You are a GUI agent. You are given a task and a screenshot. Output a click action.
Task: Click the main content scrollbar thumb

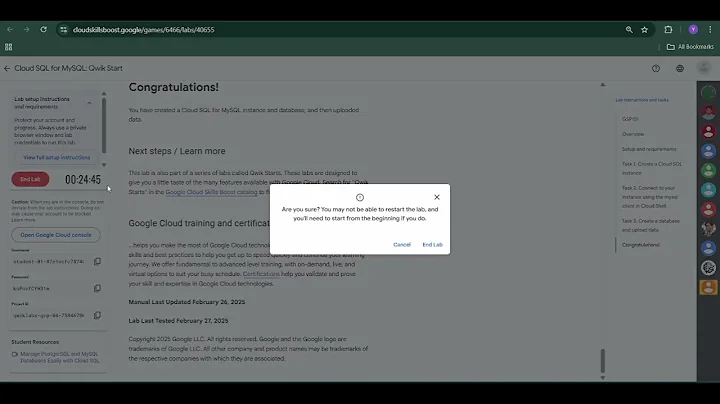603,361
